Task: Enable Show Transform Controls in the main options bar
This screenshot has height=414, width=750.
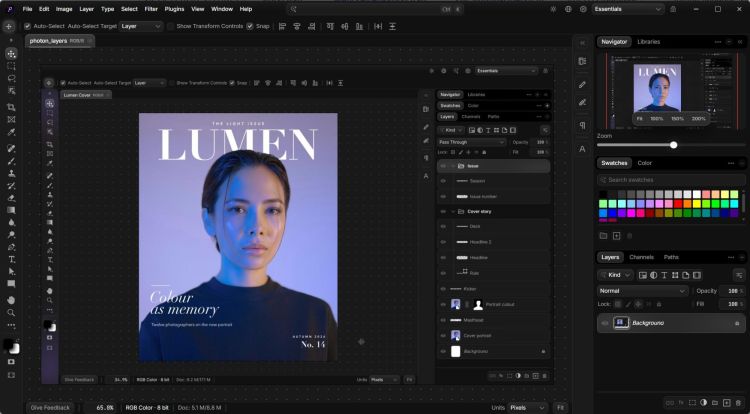Action: (x=171, y=26)
